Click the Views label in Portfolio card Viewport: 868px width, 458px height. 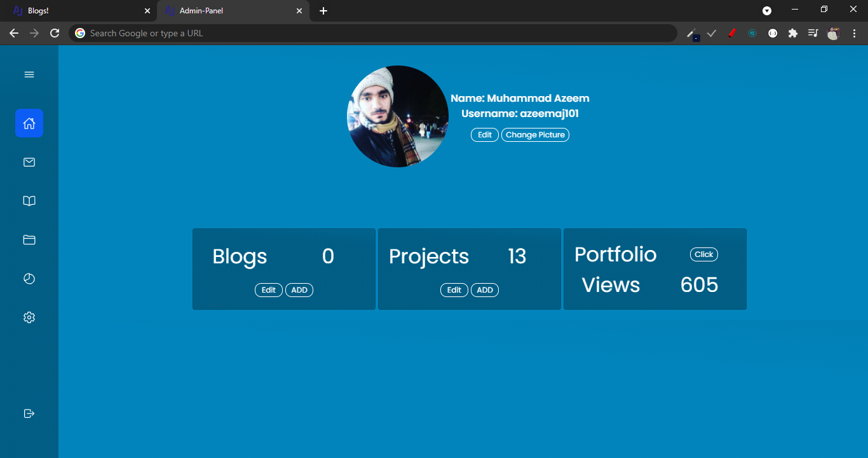(x=611, y=285)
